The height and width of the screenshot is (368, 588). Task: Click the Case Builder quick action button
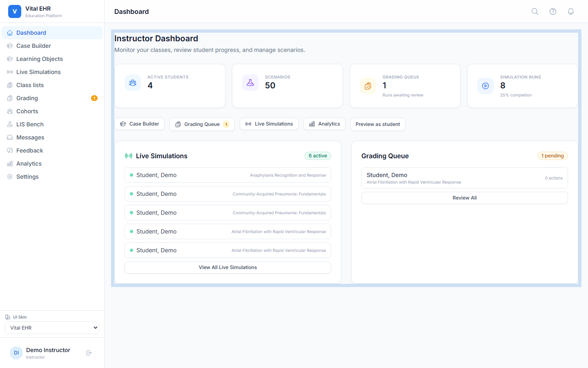(x=139, y=124)
